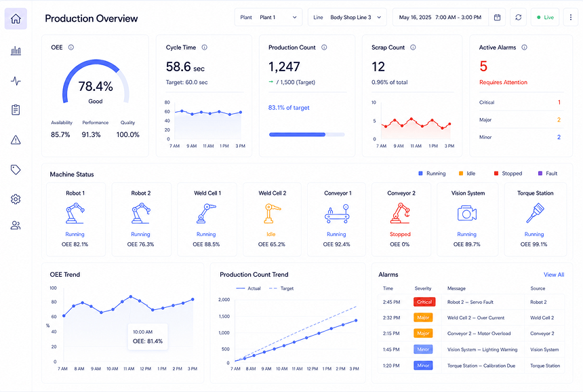Viewport: 583px width, 392px height.
Task: Click the Scrap Count info icon
Action: [413, 47]
